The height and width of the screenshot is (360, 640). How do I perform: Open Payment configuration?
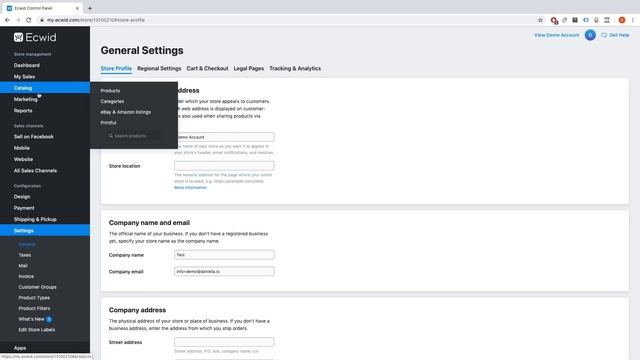pos(24,208)
